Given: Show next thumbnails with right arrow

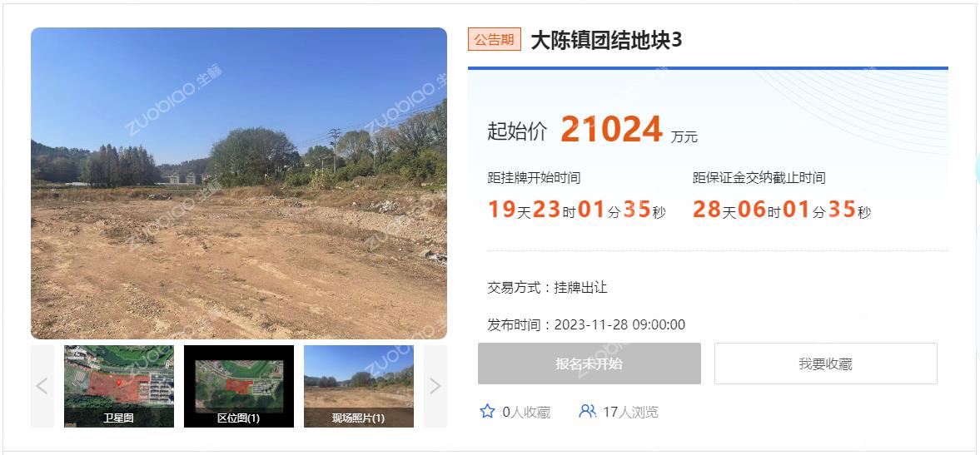Looking at the screenshot, I should click(435, 386).
